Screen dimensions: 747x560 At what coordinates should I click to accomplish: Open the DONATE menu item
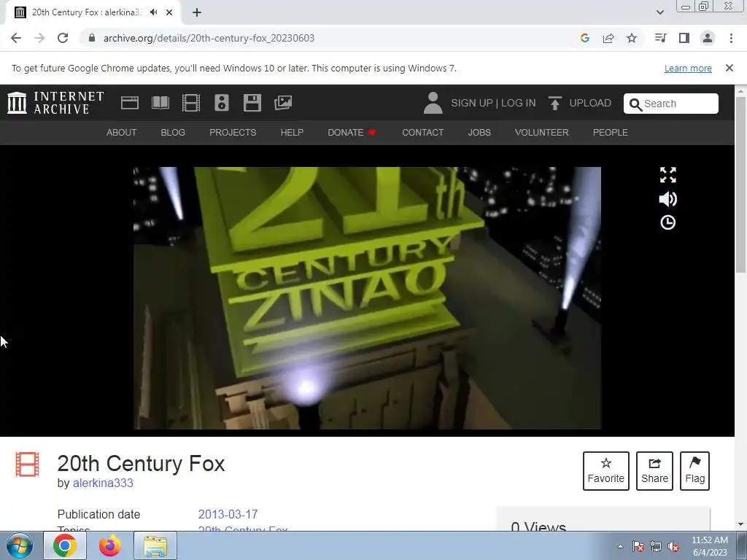coord(352,133)
